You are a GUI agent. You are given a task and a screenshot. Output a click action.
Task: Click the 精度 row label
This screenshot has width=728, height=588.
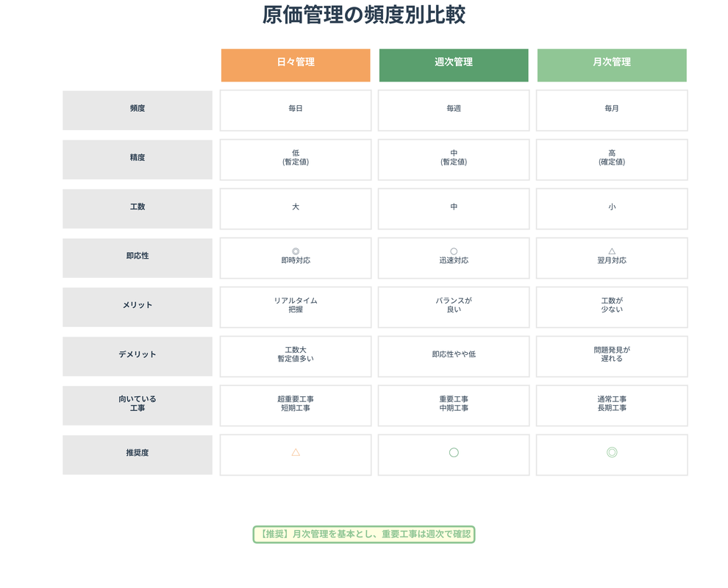pyautogui.click(x=138, y=159)
